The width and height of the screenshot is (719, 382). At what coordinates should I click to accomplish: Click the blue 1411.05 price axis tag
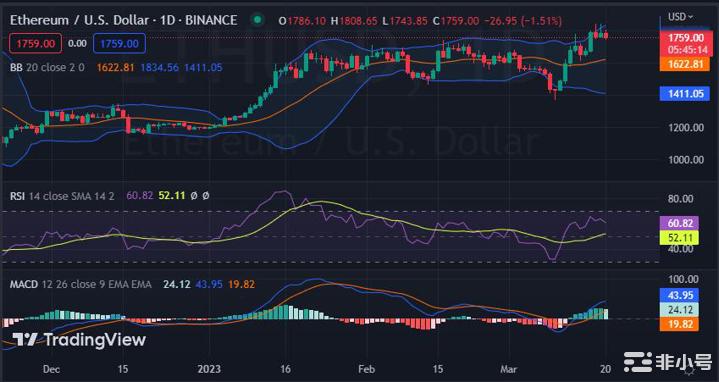pos(686,94)
